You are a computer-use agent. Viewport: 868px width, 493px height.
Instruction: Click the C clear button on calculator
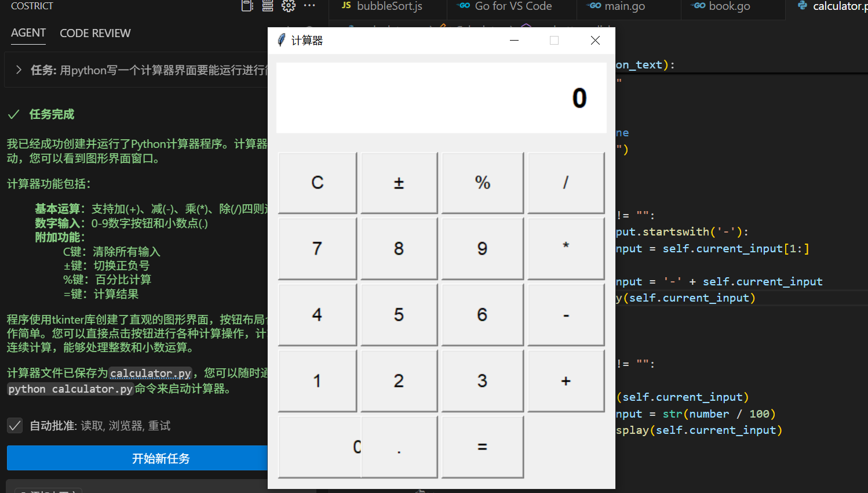pyautogui.click(x=317, y=183)
